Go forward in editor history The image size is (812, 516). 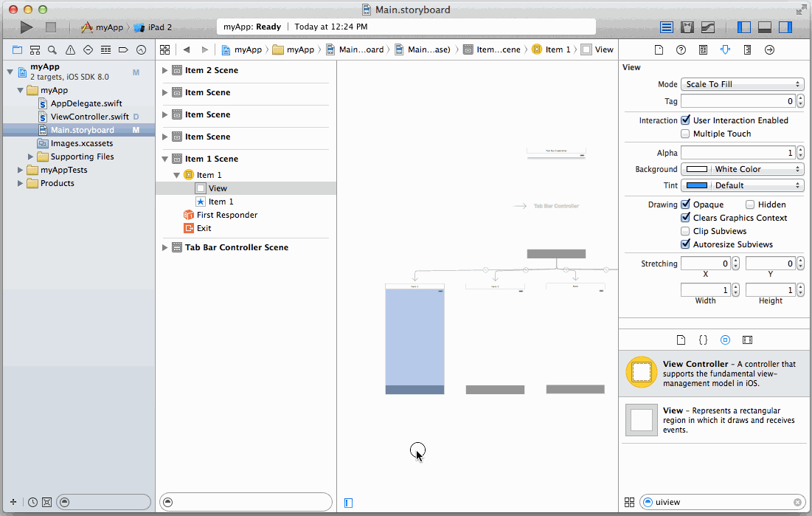(204, 49)
